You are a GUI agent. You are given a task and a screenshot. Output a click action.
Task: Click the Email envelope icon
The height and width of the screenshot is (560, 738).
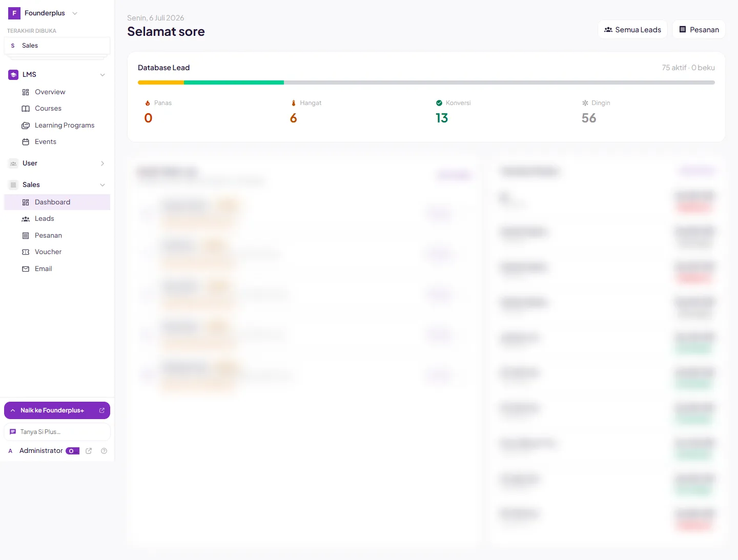26,269
